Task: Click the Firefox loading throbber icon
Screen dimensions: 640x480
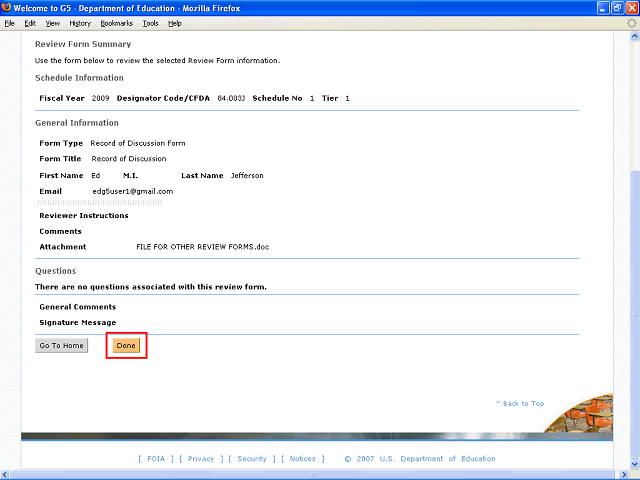Action: [631, 23]
